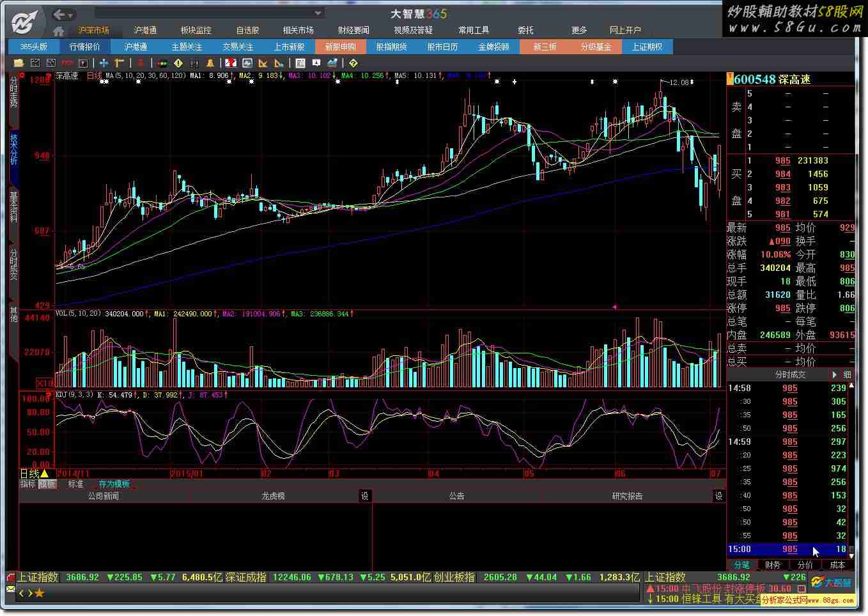Click the 设 button beside 研究报告

coord(718,496)
